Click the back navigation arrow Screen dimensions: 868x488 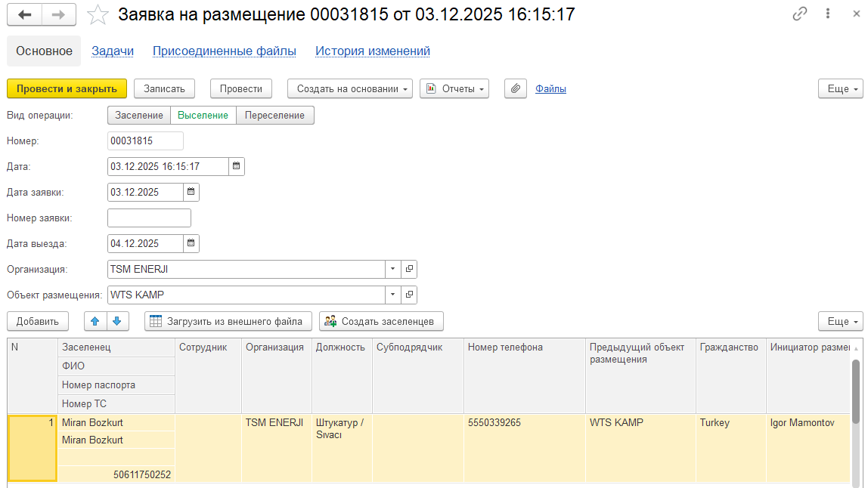(x=25, y=14)
